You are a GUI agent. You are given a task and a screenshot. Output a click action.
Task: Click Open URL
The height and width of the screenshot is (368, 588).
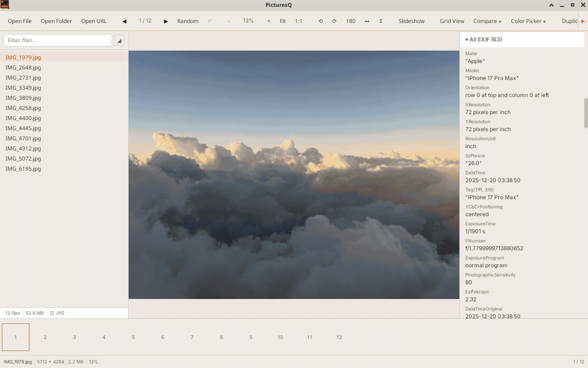[94, 21]
